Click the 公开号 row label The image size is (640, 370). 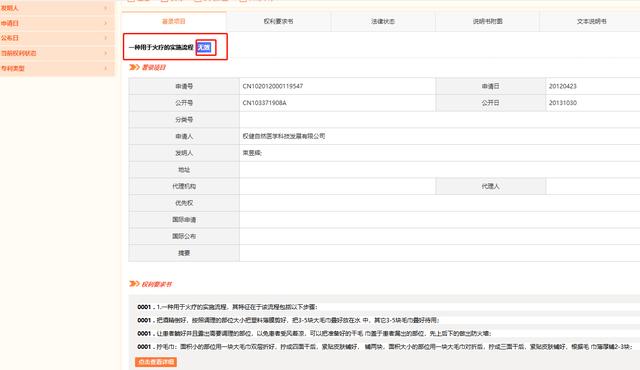184,103
